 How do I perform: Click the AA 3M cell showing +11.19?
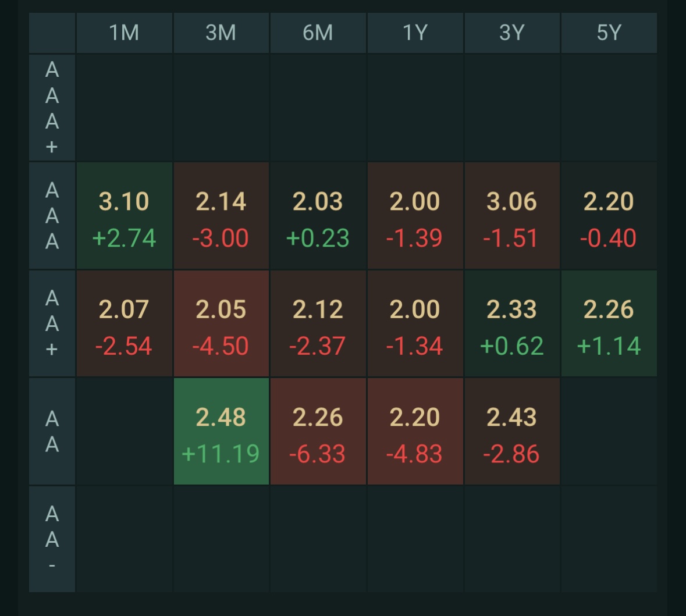click(221, 432)
